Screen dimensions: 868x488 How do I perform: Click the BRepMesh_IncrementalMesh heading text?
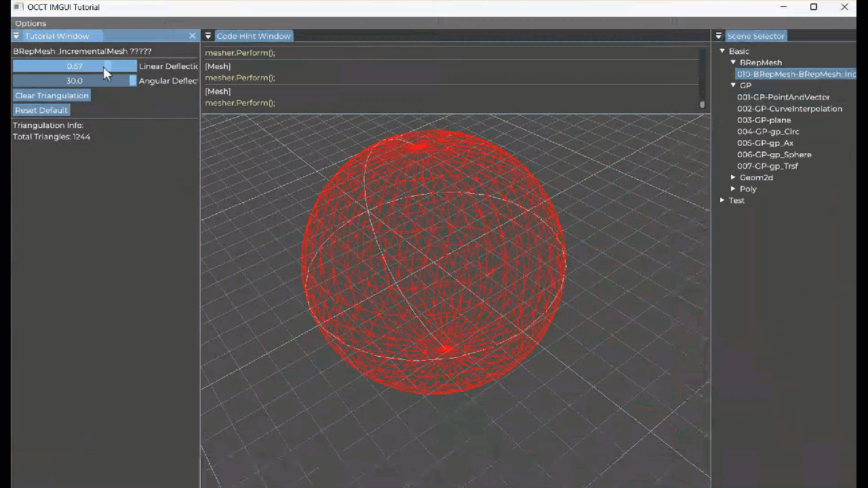click(x=82, y=52)
